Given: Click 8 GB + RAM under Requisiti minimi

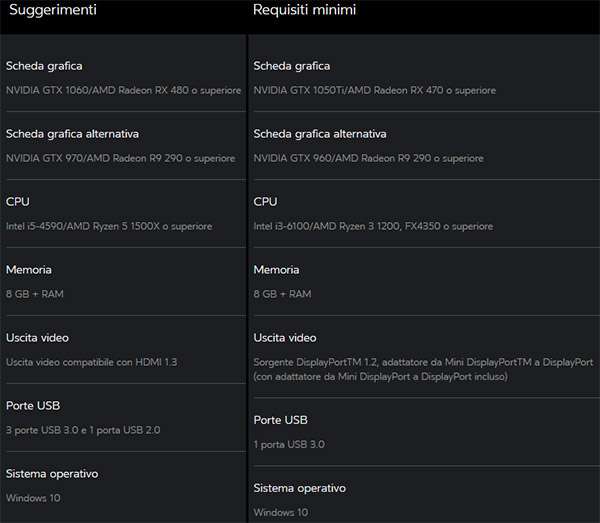Looking at the screenshot, I should 282,294.
